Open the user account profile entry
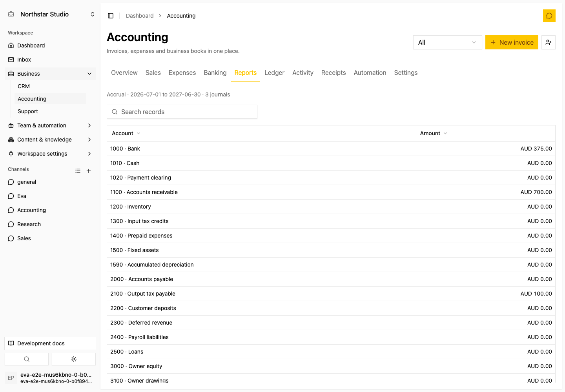This screenshot has width=565, height=392. 50,378
